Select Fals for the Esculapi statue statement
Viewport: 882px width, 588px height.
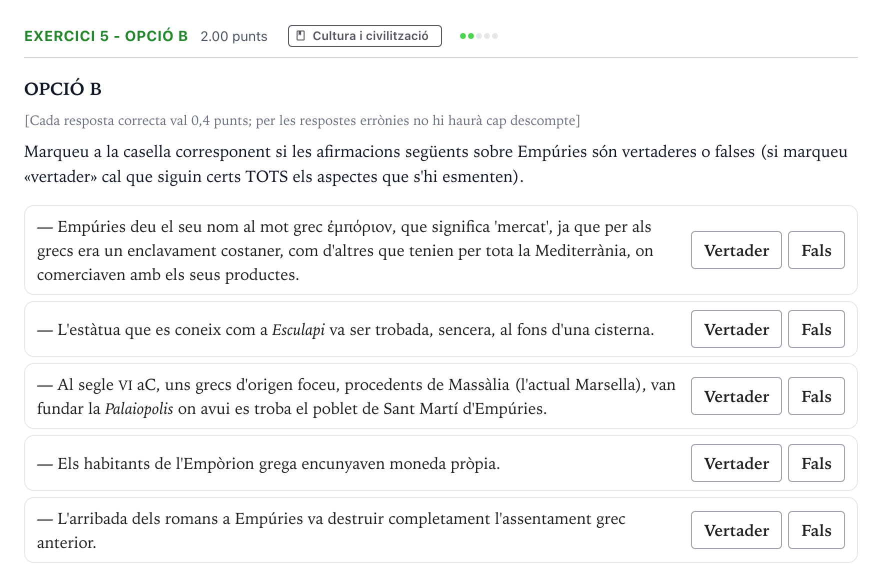[816, 329]
